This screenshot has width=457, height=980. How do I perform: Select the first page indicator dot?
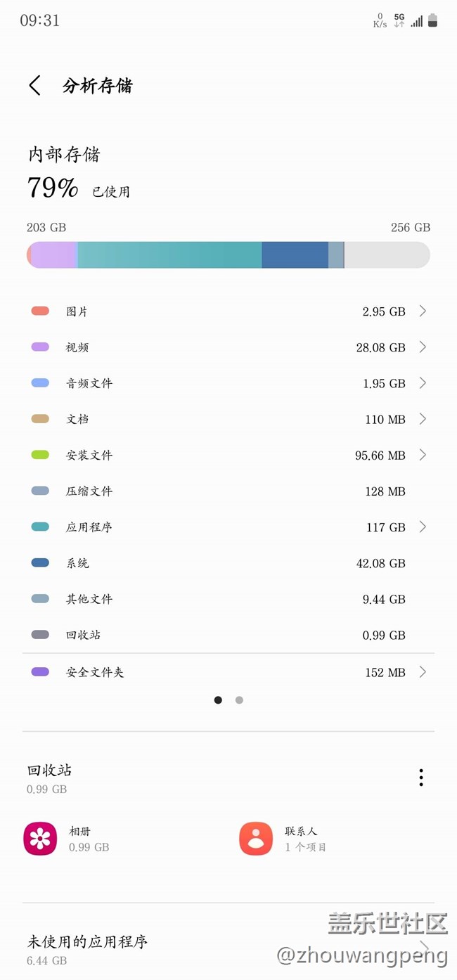pos(218,700)
